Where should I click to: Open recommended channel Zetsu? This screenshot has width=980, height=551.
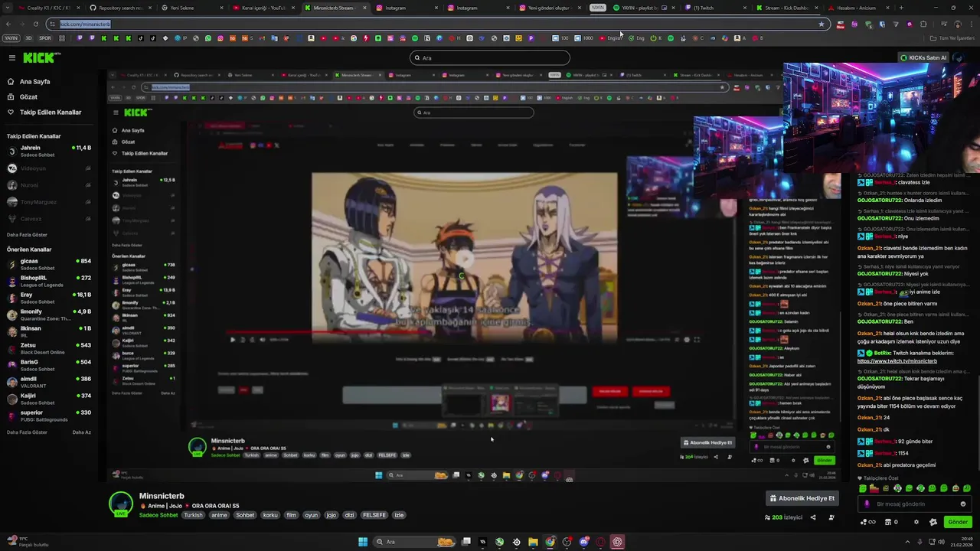coord(49,348)
